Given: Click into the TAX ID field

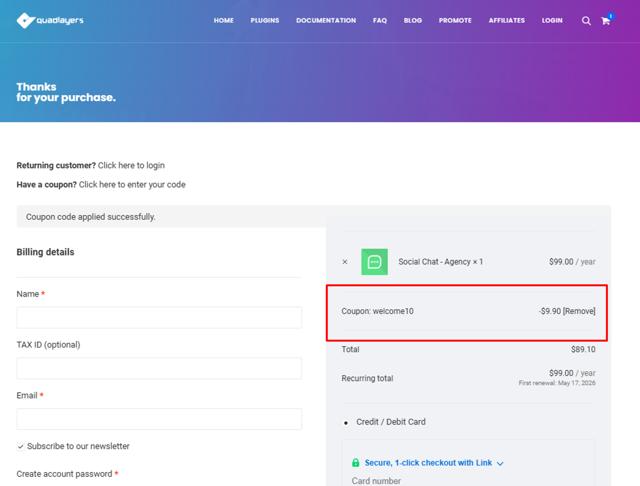Looking at the screenshot, I should [159, 368].
